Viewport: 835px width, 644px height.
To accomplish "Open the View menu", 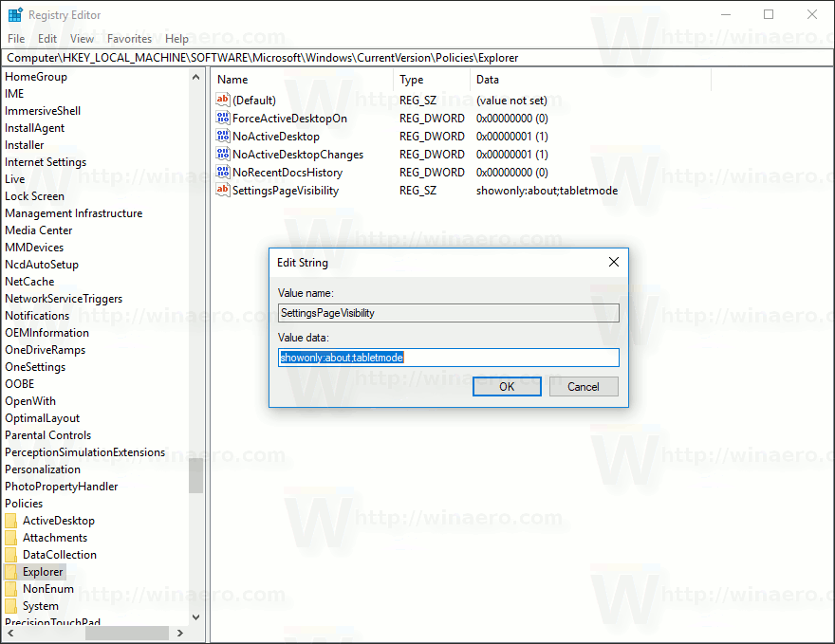I will pyautogui.click(x=82, y=39).
